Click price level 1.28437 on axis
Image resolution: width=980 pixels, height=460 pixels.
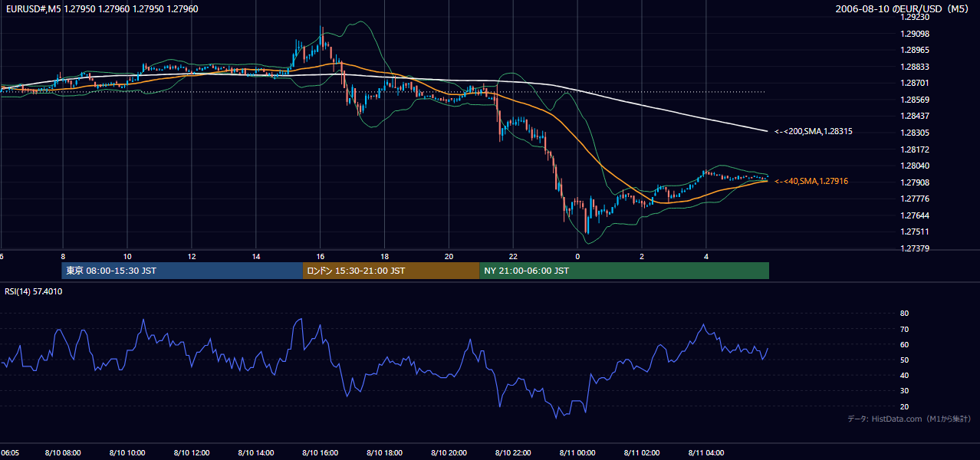point(916,116)
